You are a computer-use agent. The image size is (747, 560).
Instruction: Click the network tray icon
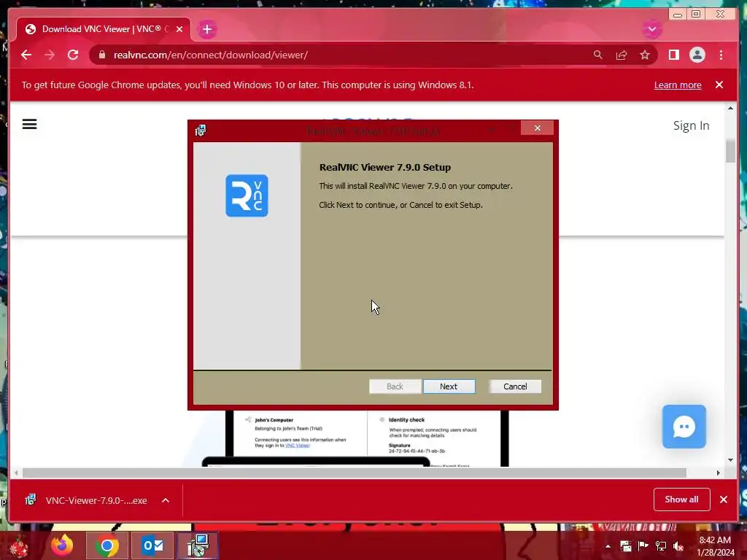[x=661, y=546]
